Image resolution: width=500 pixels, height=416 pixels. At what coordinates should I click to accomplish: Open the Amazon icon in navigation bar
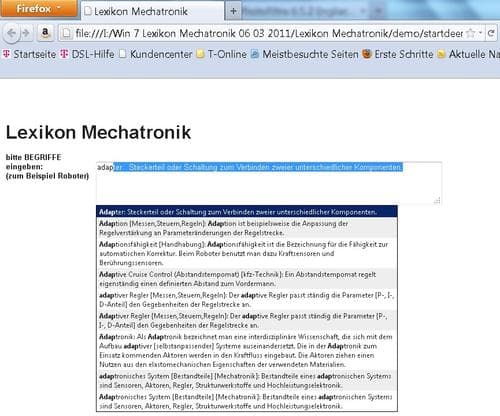pos(45,33)
